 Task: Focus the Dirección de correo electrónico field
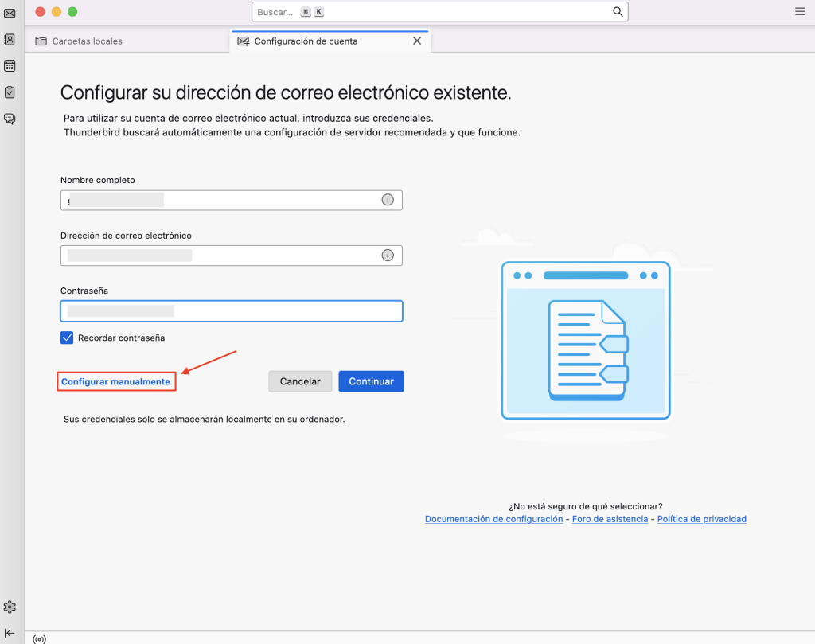pos(232,256)
